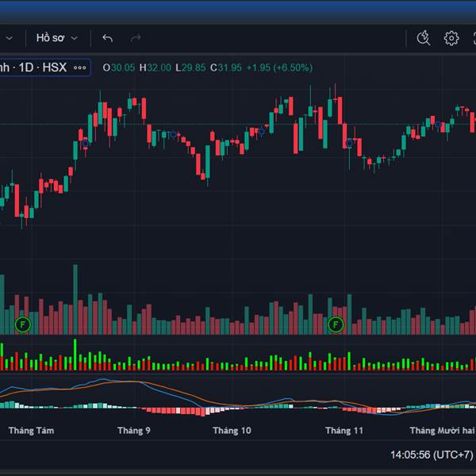Click the Tháng 9 label on time axis
Image resolution: width=476 pixels, height=476 pixels.
coord(133,431)
